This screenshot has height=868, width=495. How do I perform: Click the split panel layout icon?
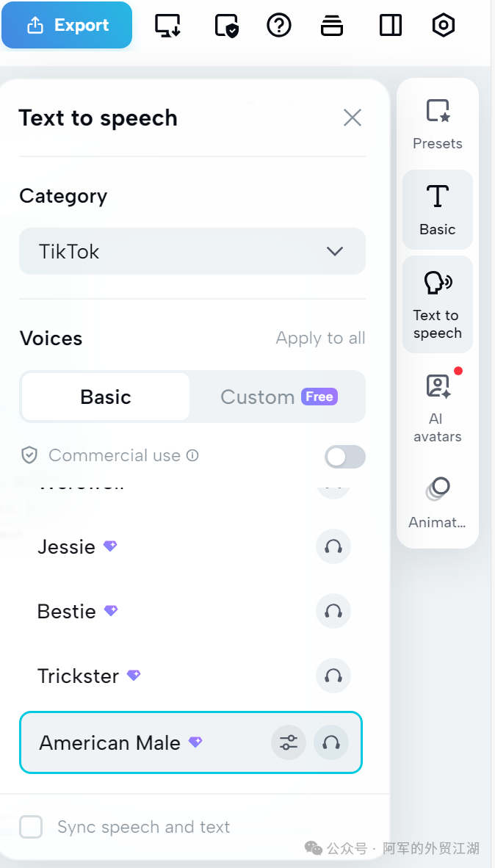pyautogui.click(x=391, y=25)
